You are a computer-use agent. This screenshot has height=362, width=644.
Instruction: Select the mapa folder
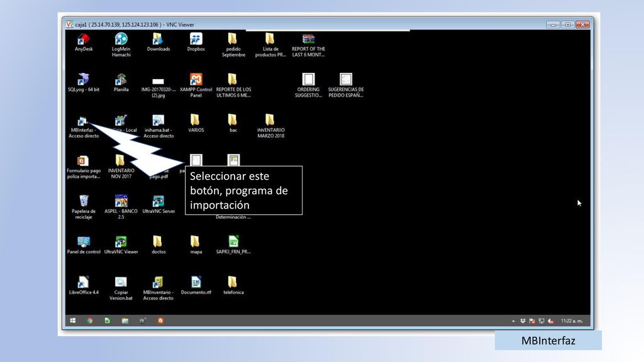click(196, 245)
